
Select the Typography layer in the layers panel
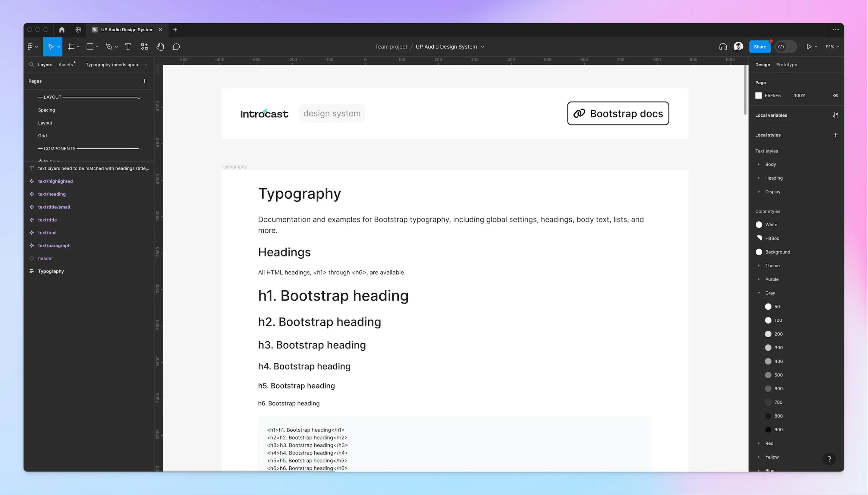coord(51,271)
